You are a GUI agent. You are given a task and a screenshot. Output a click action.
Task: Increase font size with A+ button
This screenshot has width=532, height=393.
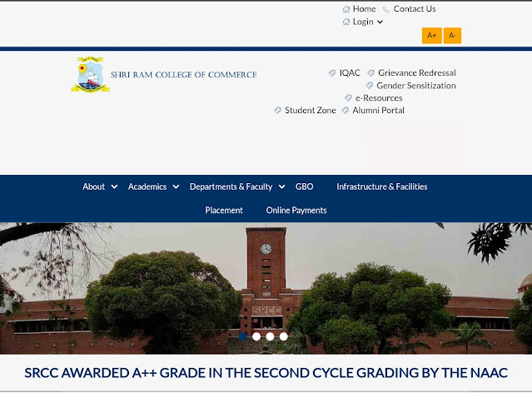432,35
